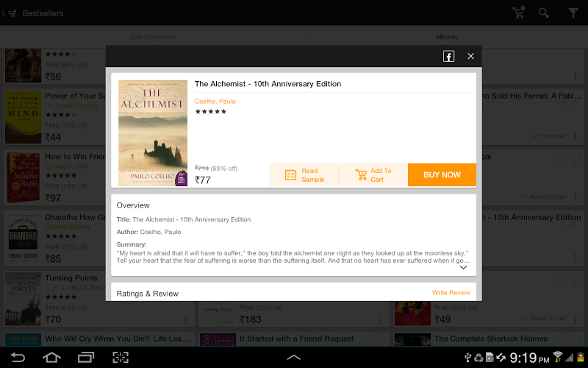View The Alchemist cover thumbnail

[x=153, y=133]
